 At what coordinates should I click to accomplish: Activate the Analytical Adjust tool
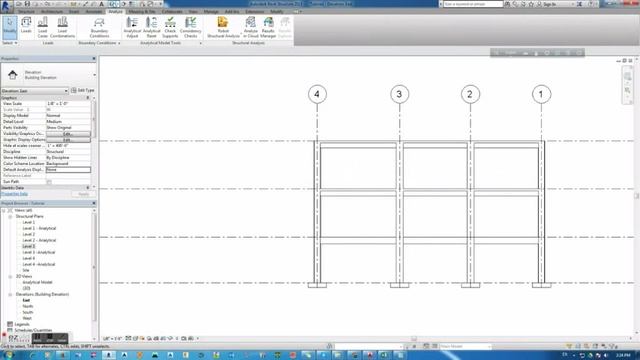(132, 27)
